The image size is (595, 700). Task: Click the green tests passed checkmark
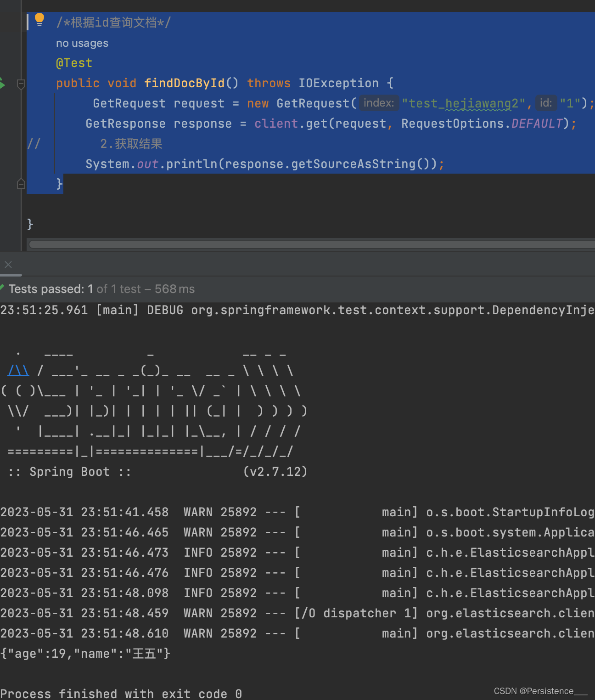(x=2, y=288)
